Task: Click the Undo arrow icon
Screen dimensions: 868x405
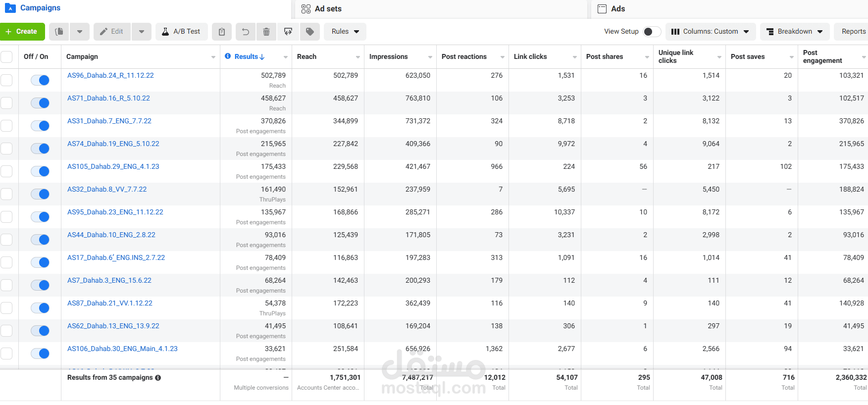Action: 245,32
